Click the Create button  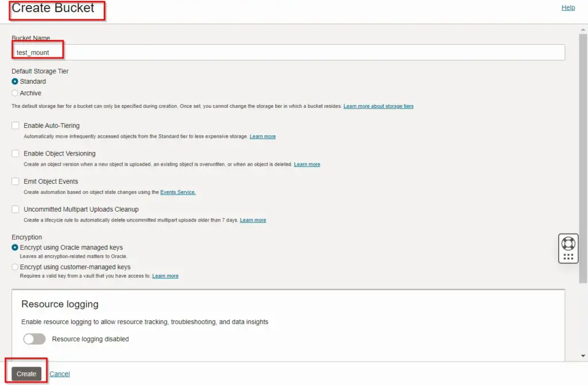[26, 374]
